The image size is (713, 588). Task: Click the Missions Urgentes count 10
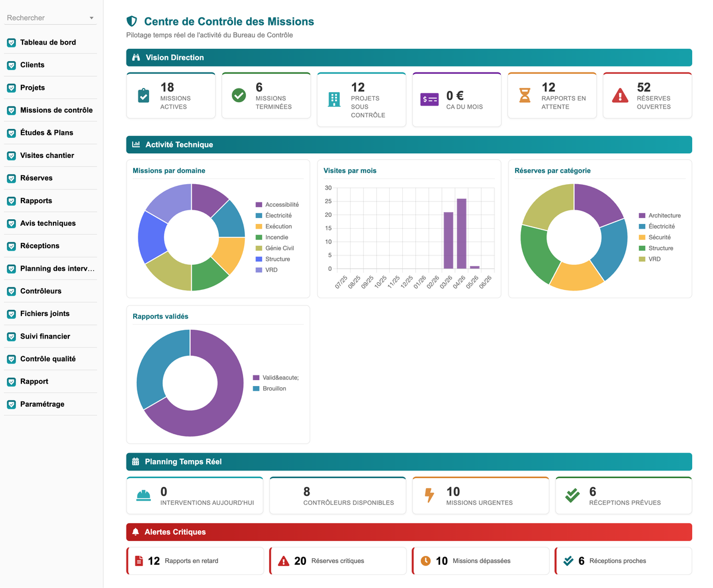point(453,491)
